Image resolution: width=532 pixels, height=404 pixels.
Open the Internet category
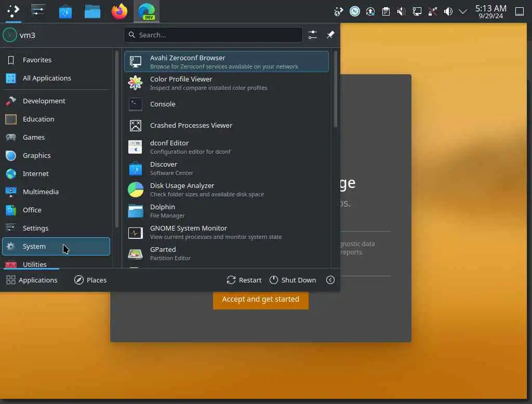56,173
